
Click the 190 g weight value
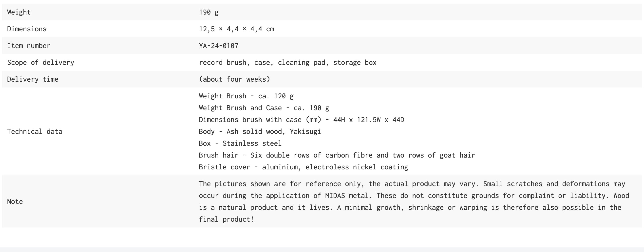pos(209,12)
